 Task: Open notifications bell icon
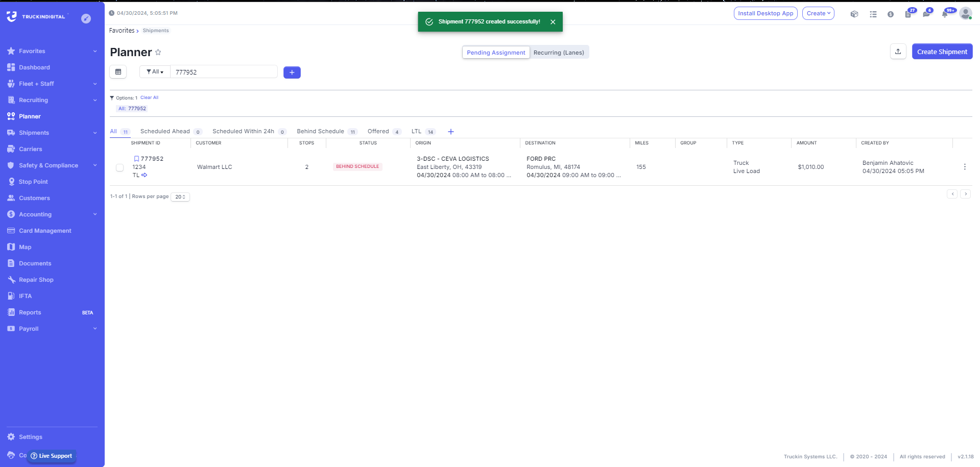(x=945, y=14)
